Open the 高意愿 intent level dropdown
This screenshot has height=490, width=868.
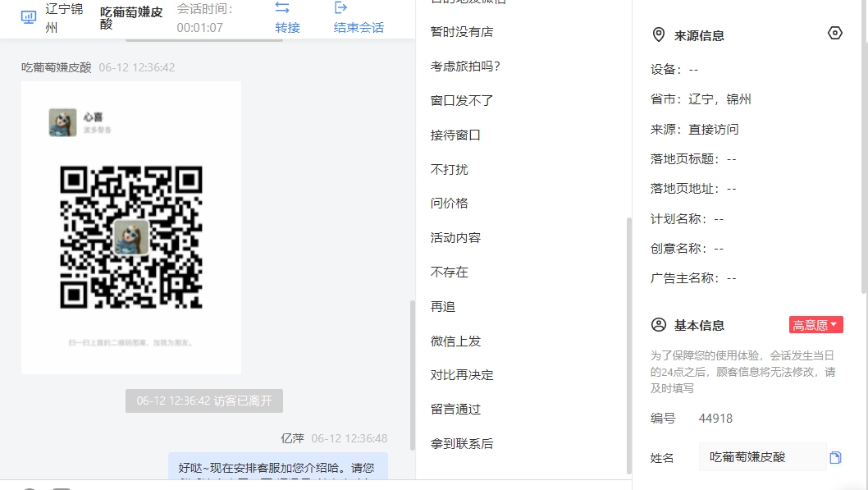click(815, 325)
